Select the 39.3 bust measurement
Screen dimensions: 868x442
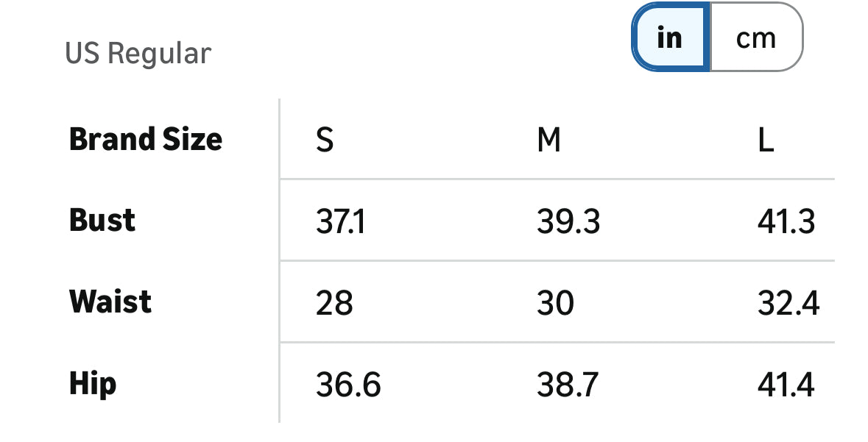click(x=568, y=221)
